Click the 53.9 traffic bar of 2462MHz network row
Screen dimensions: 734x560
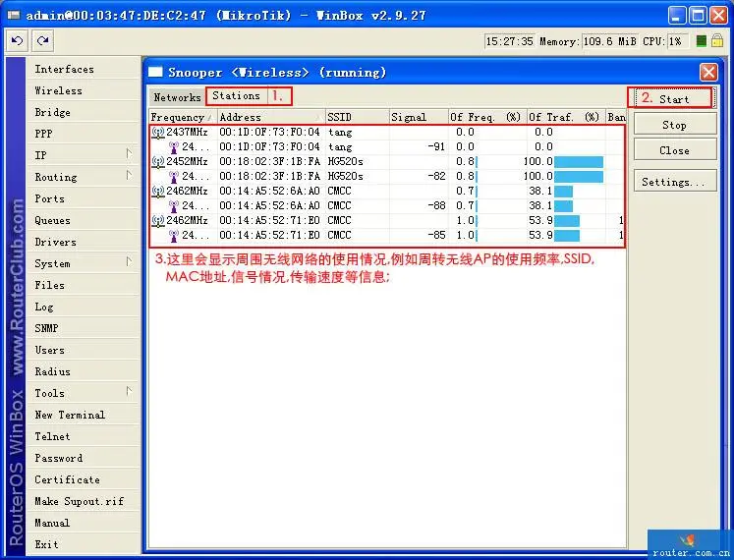click(x=567, y=221)
